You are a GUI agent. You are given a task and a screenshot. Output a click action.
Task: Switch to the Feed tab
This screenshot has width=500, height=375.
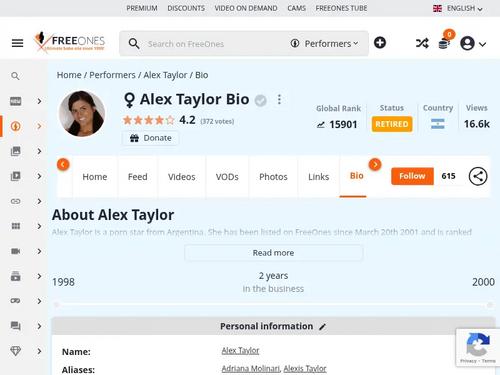[x=138, y=177]
